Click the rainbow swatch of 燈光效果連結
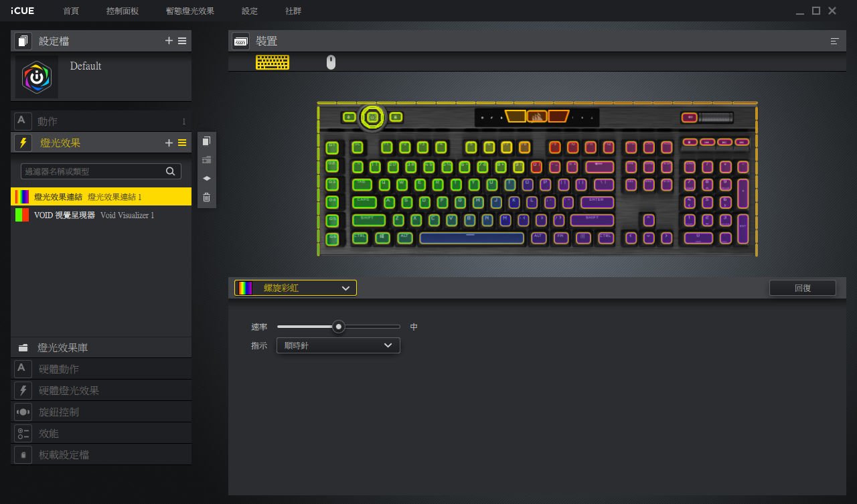 (22, 197)
